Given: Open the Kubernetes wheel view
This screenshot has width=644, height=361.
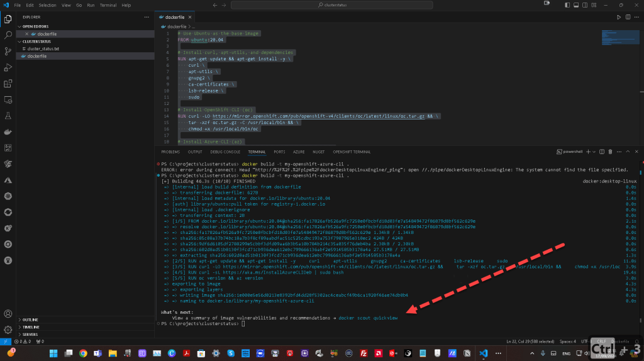Looking at the screenshot, I should (x=8, y=196).
